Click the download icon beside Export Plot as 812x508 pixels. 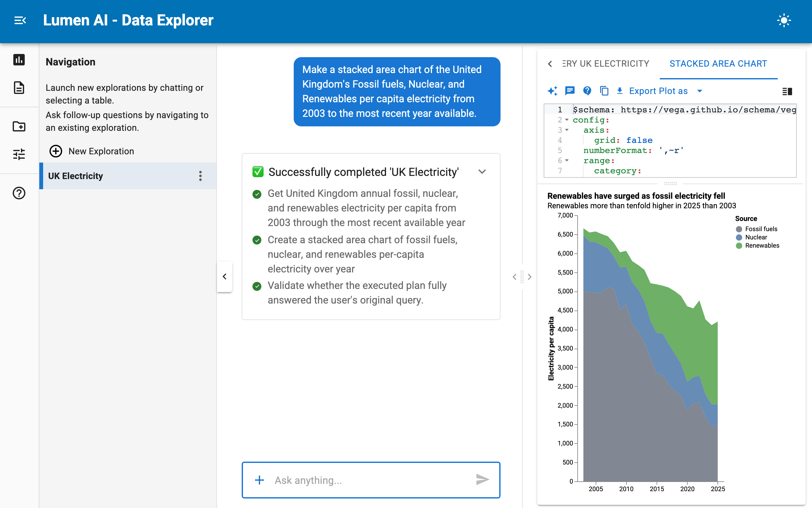(620, 91)
